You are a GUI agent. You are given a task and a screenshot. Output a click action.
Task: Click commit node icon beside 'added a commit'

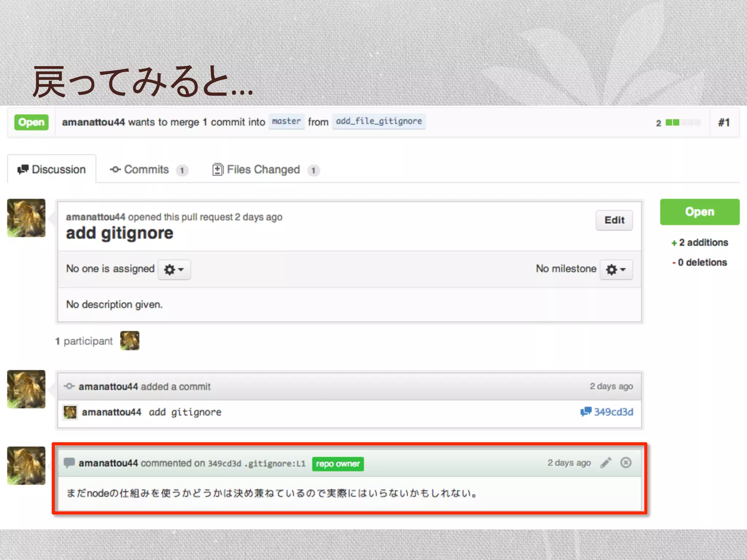(x=69, y=386)
